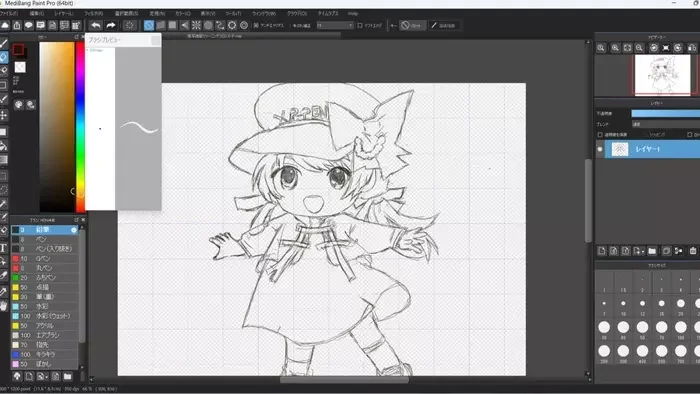Zoom out using the Navigator magnifier minus

pyautogui.click(x=639, y=48)
